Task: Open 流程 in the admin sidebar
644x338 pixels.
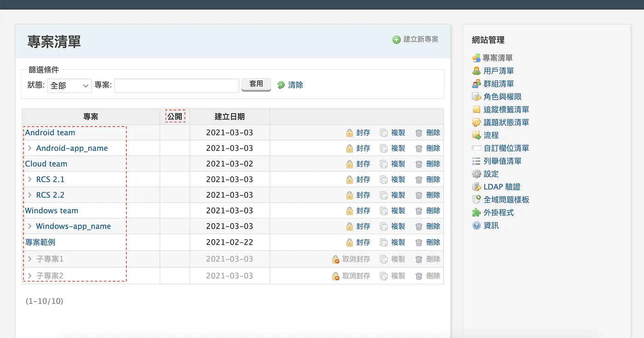Action: pyautogui.click(x=491, y=136)
